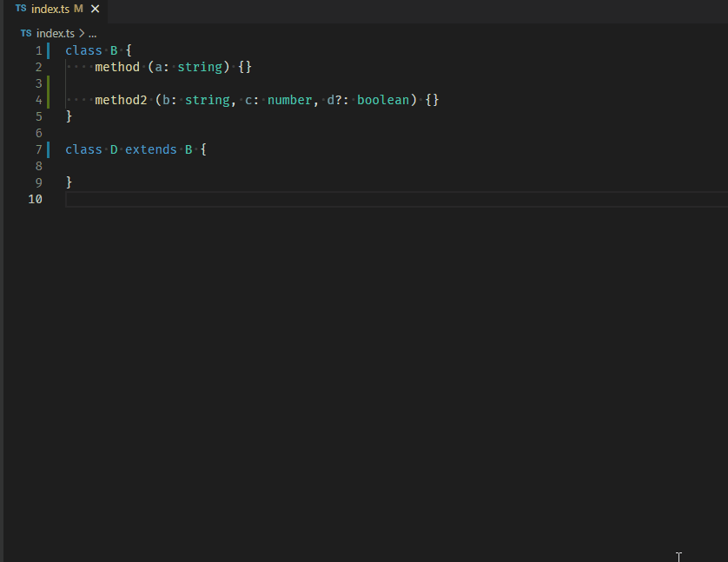The height and width of the screenshot is (562, 728).
Task: Click line number 2 in the gutter
Action: pyautogui.click(x=38, y=67)
